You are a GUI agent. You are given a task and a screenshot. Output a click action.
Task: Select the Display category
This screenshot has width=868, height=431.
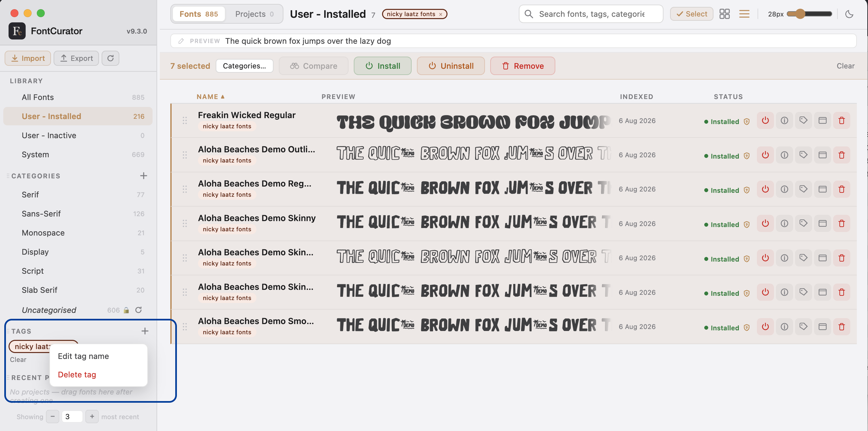[x=78, y=252]
